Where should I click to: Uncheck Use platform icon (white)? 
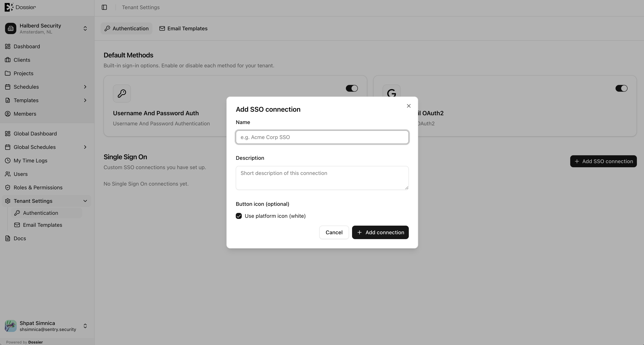pos(239,216)
